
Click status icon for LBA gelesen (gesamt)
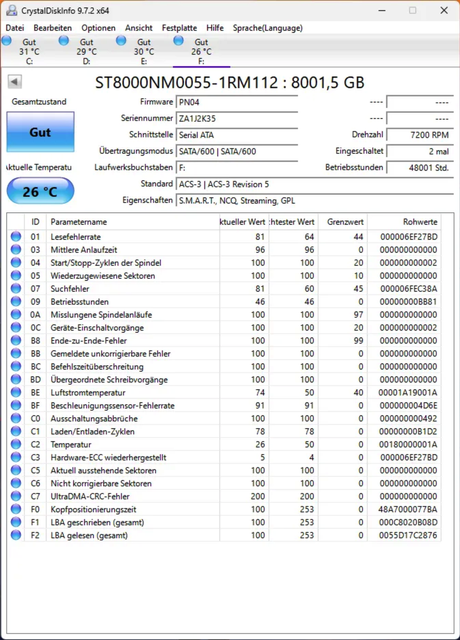click(16, 535)
